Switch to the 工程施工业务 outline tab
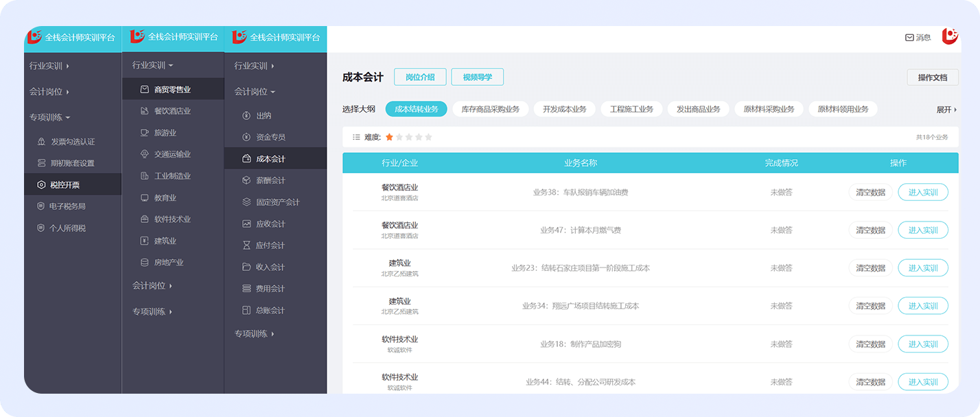Viewport: 980px width, 417px height. click(x=631, y=109)
